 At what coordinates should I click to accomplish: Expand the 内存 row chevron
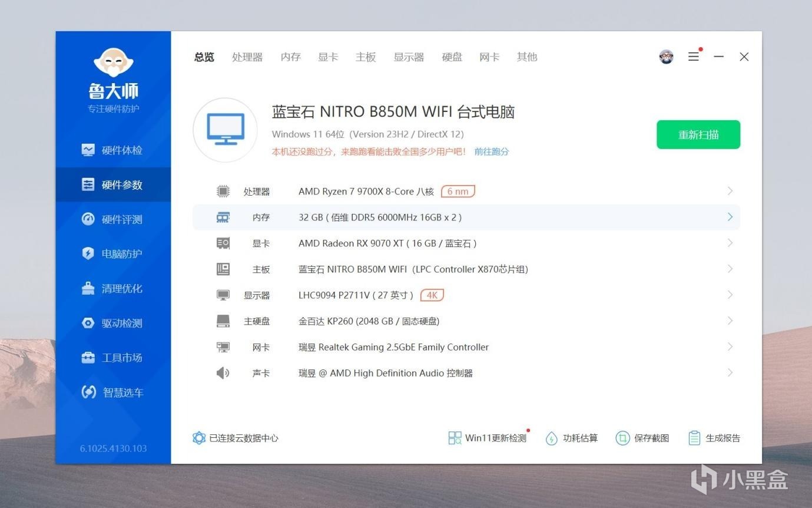730,217
